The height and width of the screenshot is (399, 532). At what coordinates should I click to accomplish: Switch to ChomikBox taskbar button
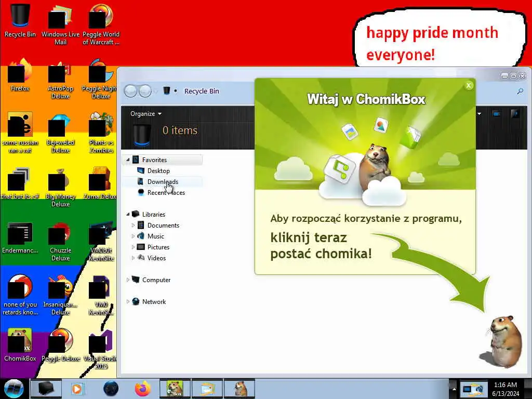(175, 389)
